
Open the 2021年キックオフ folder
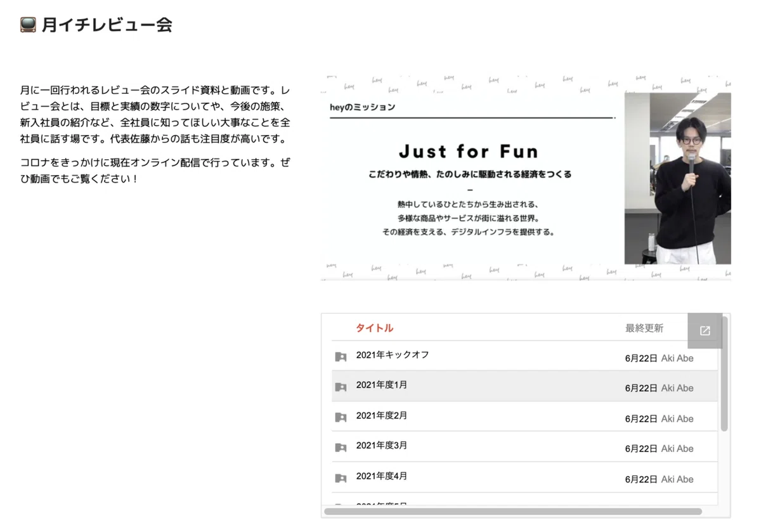pos(393,355)
